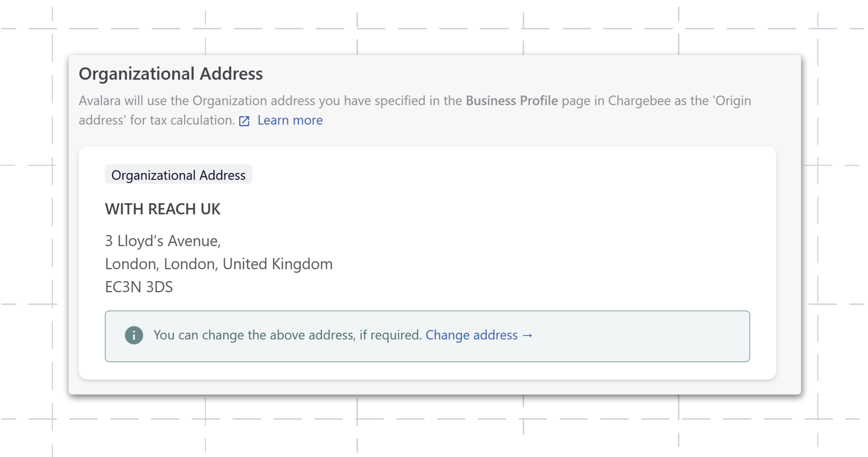The image size is (868, 457).
Task: Click the WITH REACH UK company name
Action: tap(163, 209)
